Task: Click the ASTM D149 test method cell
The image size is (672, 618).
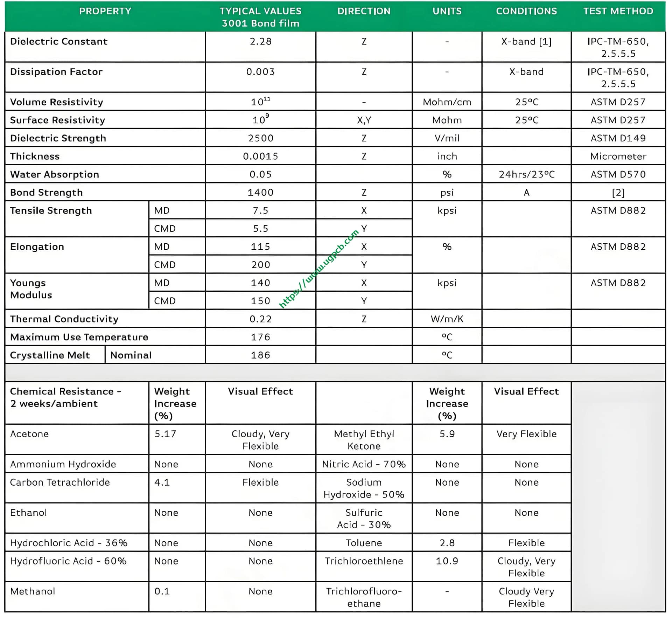Action: click(x=618, y=138)
